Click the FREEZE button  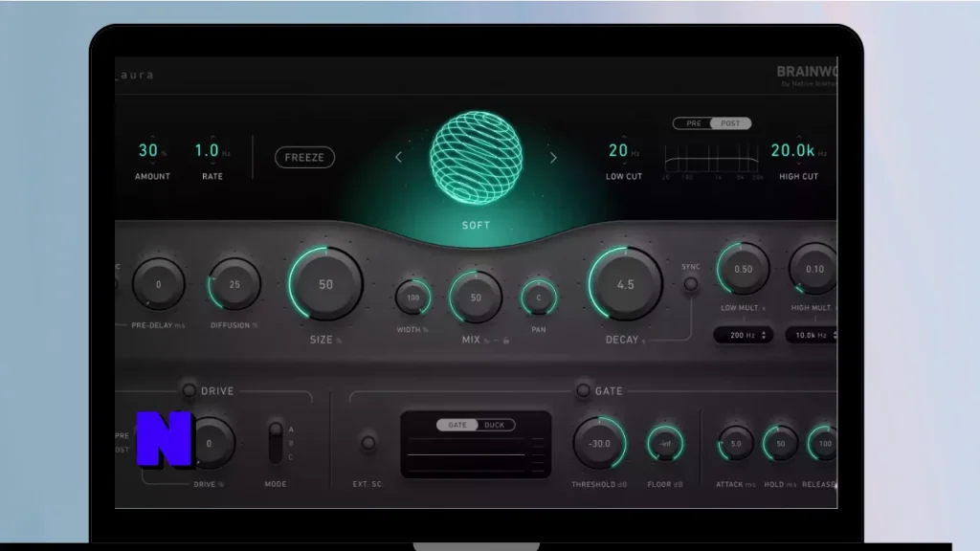coord(304,158)
